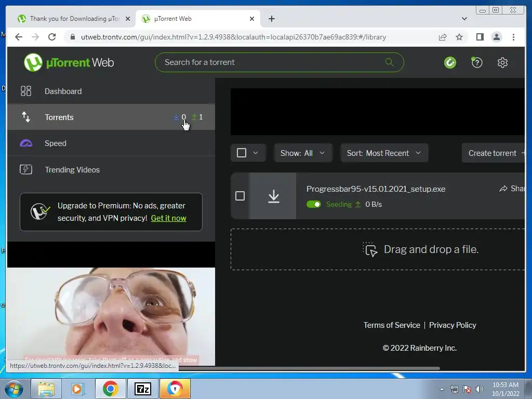Click the Create torrent button
Screen dimensions: 532x399
click(494, 153)
